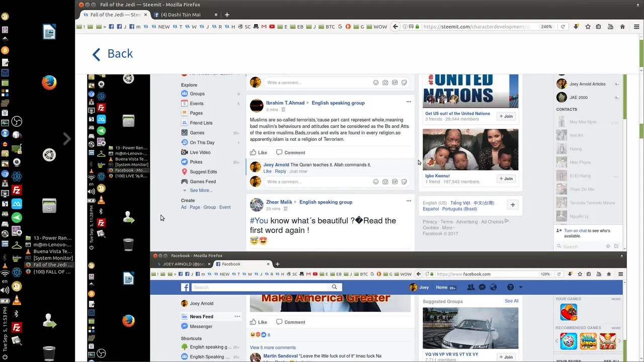View site info icon in Steemit address bar

click(x=406, y=27)
